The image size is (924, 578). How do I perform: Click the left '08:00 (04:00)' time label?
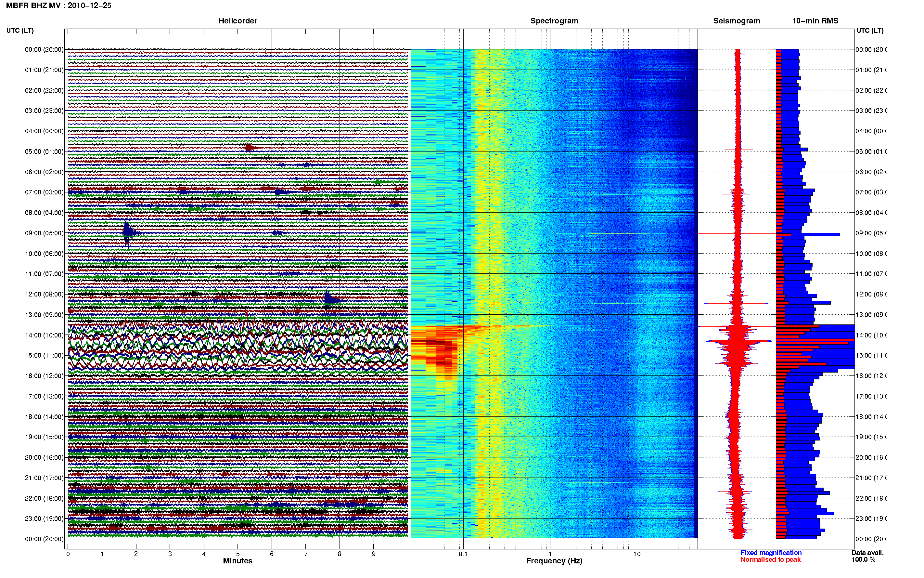click(44, 213)
